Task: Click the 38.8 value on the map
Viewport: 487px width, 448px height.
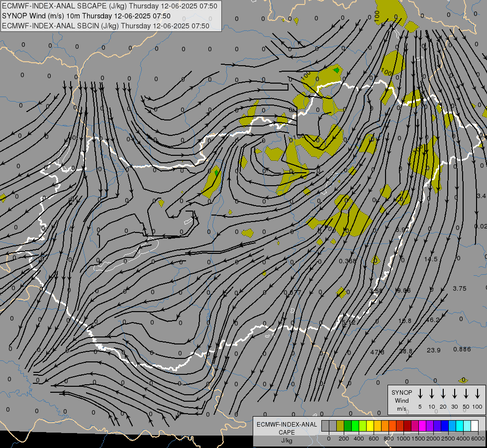Action: (405, 351)
